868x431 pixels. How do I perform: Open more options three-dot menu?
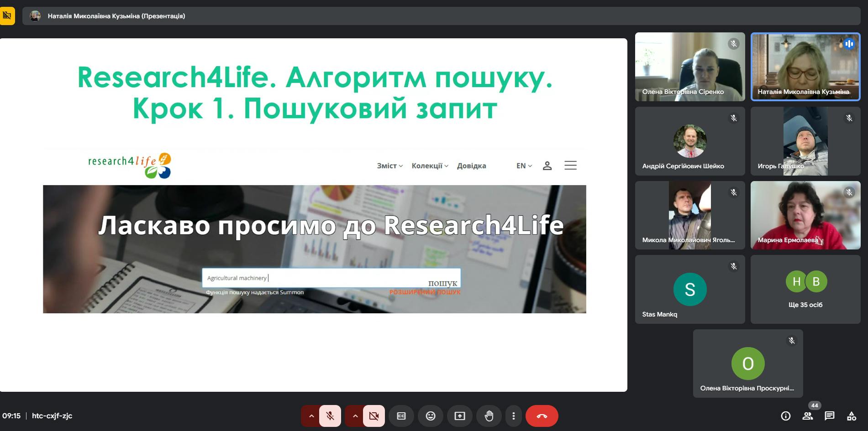click(514, 416)
